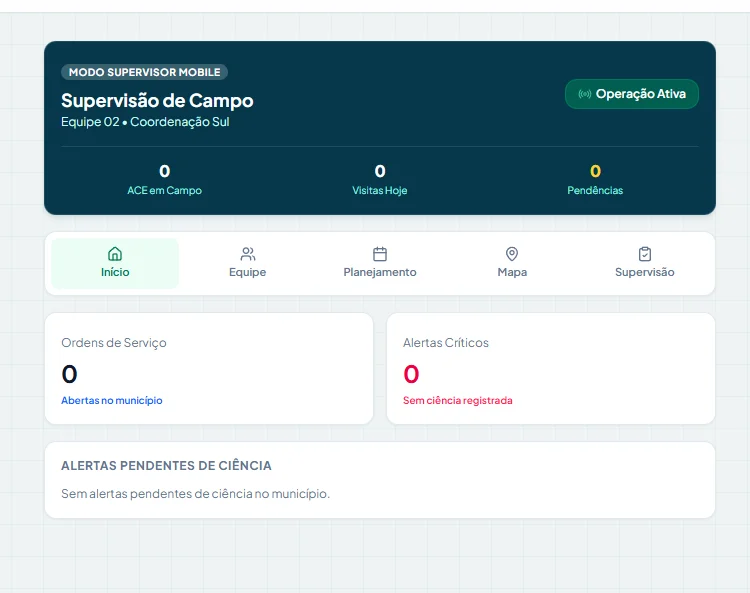750x593 pixels.
Task: Click the Supervisão de Campo heading
Action: pyautogui.click(x=157, y=100)
